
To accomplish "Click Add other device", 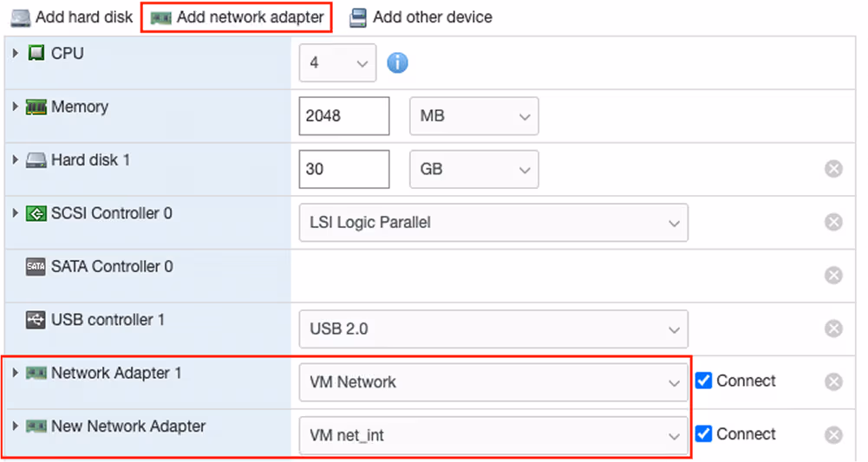I will (421, 17).
